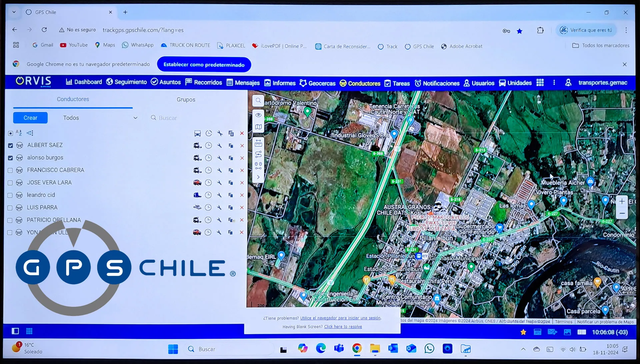
Task: Check the leandro cid checkbox
Action: [10, 195]
